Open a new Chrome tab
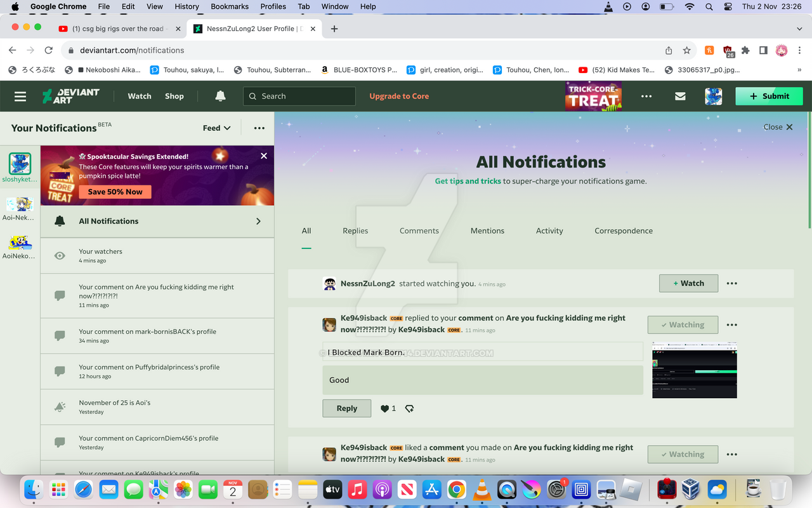 coord(334,29)
